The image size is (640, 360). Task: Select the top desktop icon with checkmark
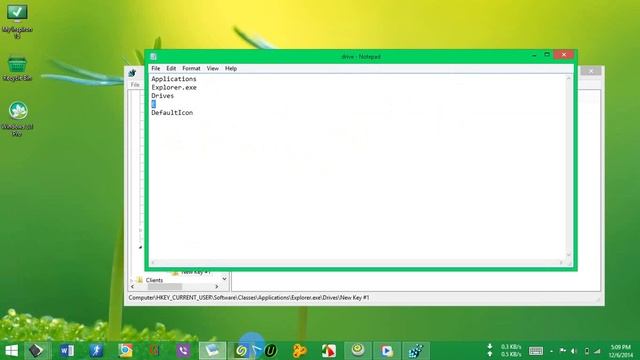coord(17,22)
